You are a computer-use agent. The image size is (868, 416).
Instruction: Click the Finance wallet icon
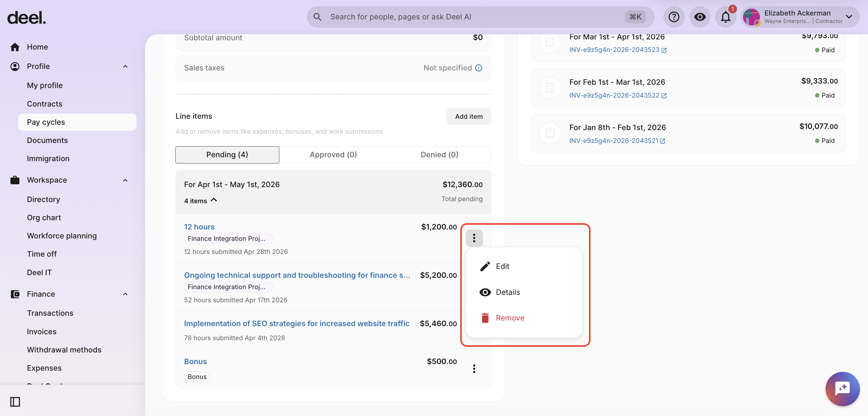point(15,294)
